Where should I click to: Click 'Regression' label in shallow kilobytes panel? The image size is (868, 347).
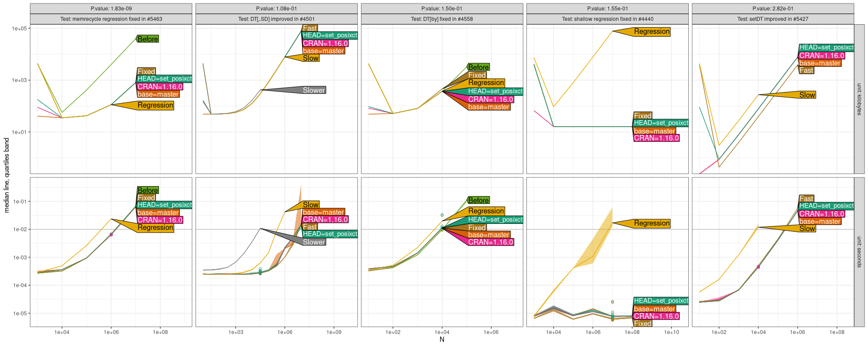tap(652, 32)
